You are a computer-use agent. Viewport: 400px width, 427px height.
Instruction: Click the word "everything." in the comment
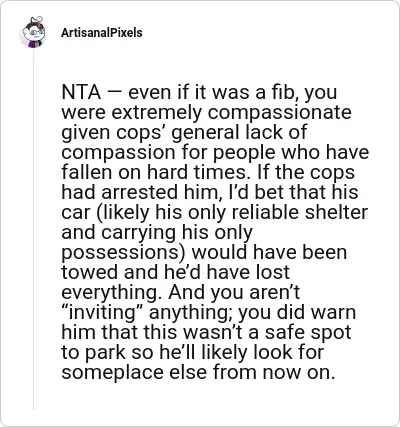[112, 293]
